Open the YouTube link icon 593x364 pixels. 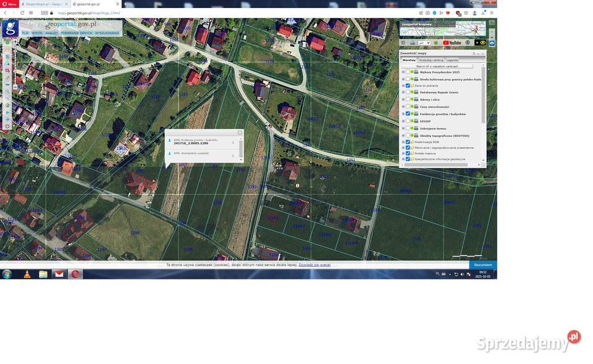[x=452, y=43]
